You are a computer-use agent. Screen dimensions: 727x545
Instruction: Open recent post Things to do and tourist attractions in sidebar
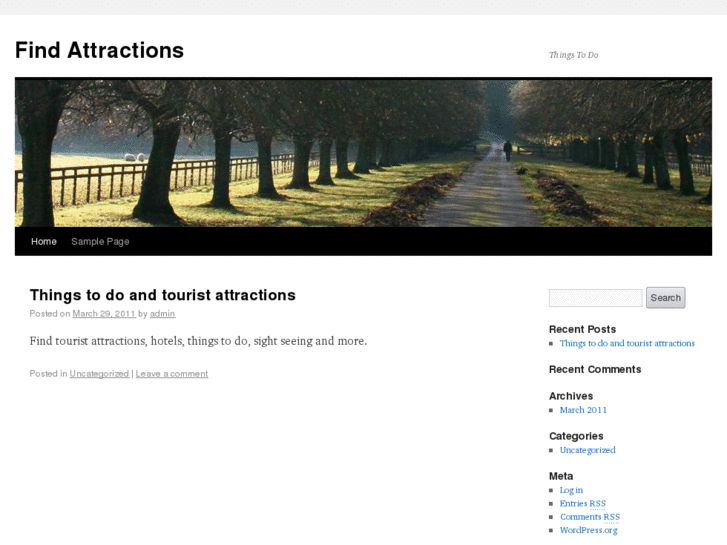pos(627,343)
